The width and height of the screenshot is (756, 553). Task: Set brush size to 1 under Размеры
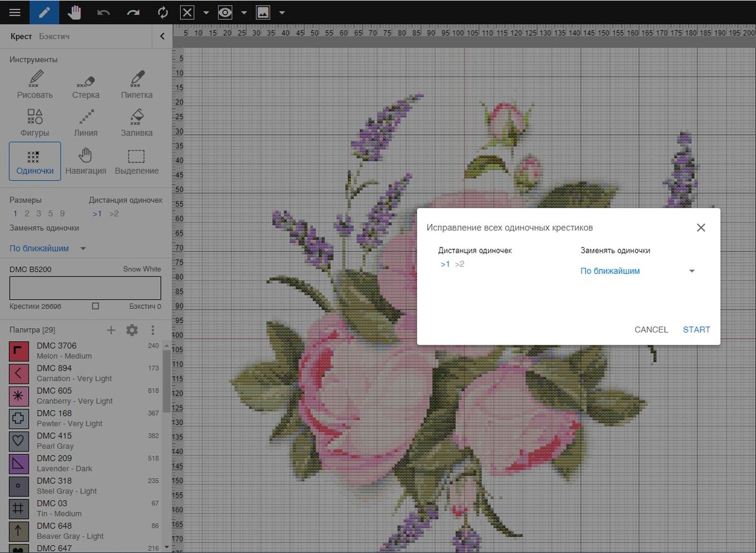[16, 214]
